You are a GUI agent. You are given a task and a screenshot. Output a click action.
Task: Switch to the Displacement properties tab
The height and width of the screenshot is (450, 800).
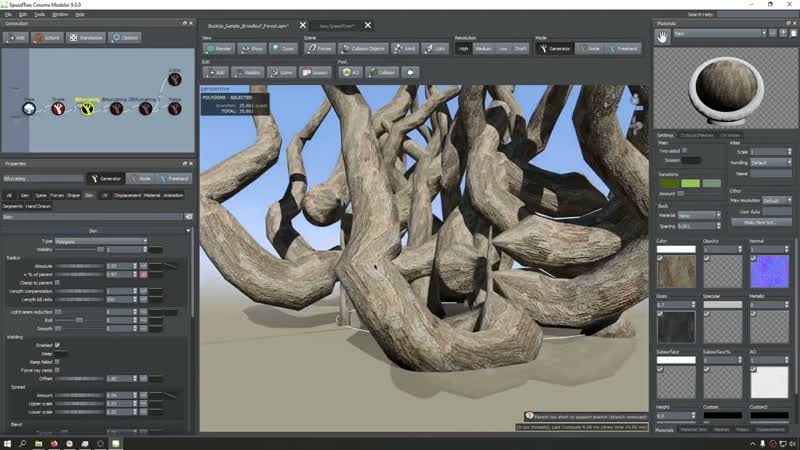point(128,195)
